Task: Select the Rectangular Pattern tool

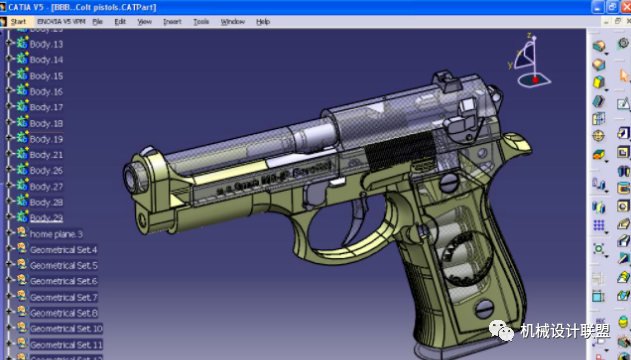Action: pyautogui.click(x=599, y=225)
